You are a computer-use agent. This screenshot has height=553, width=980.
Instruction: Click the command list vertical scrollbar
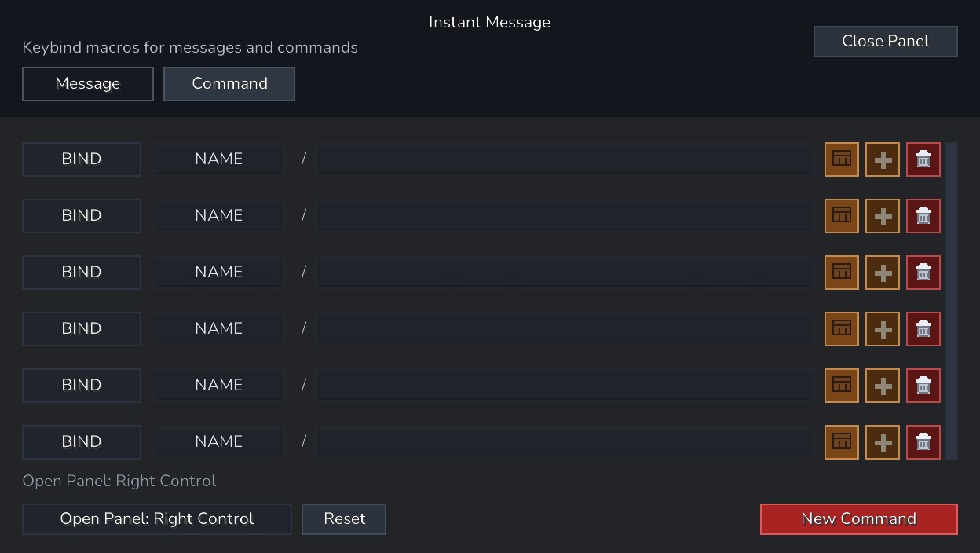coord(952,301)
